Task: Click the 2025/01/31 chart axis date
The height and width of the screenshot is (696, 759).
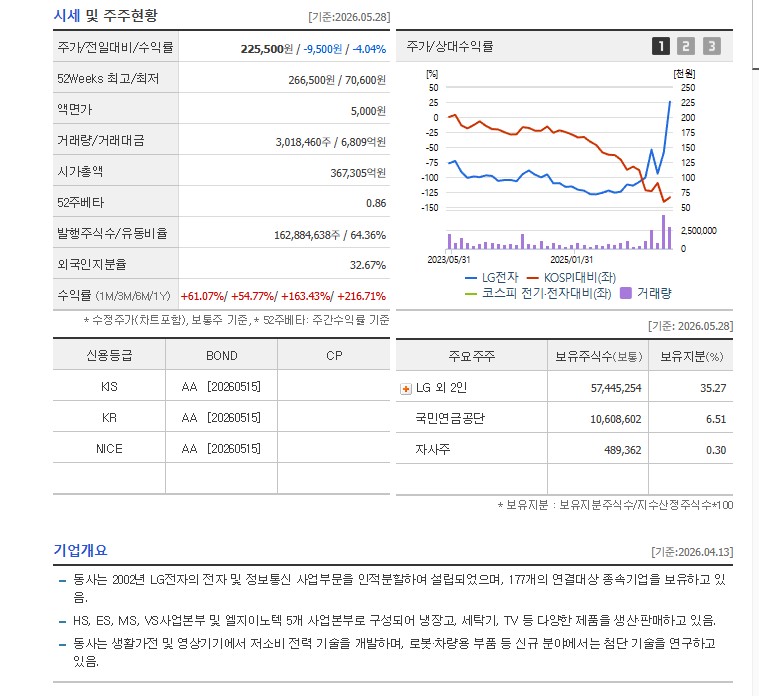Action: tap(571, 260)
